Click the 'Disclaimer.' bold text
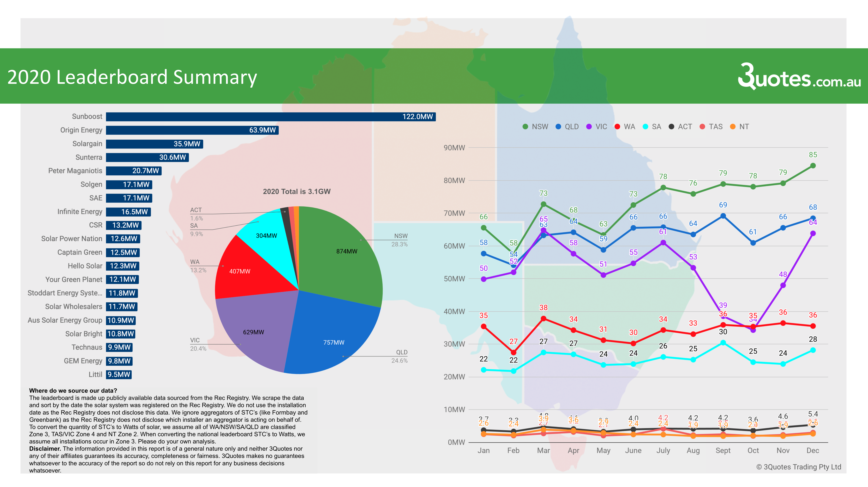The width and height of the screenshot is (868, 487). [45, 449]
